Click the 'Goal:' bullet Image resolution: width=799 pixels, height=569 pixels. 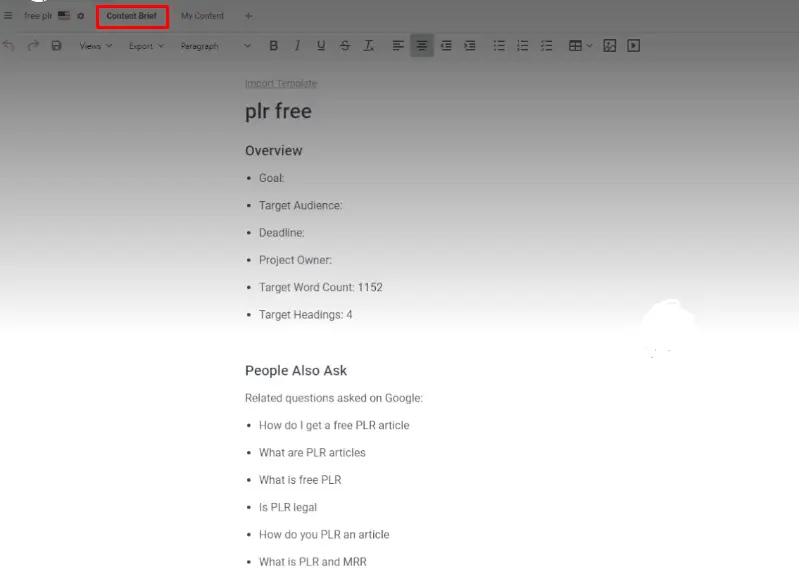click(x=272, y=178)
